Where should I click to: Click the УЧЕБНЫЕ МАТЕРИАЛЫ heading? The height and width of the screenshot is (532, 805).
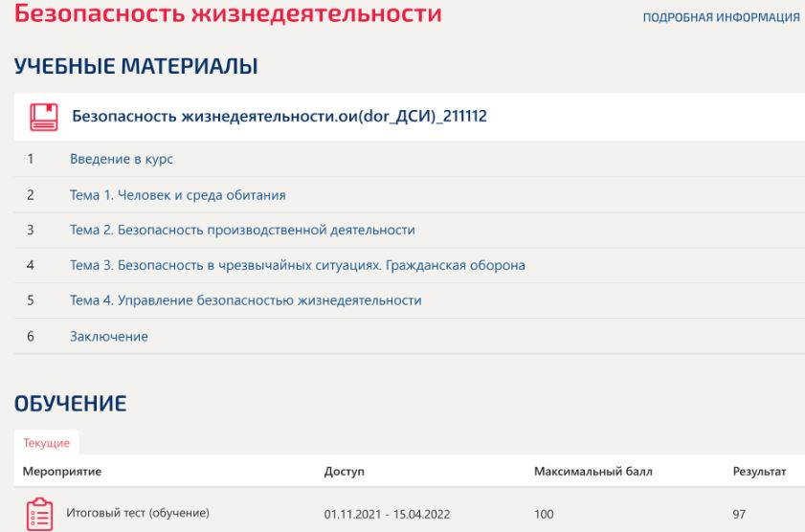(135, 66)
